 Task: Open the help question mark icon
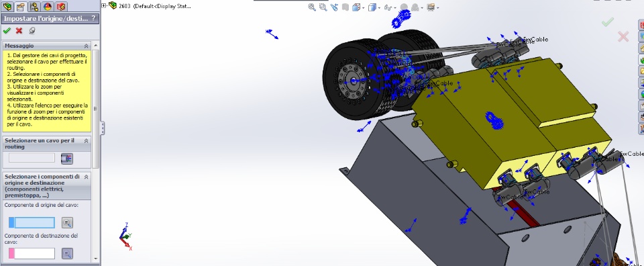93,18
